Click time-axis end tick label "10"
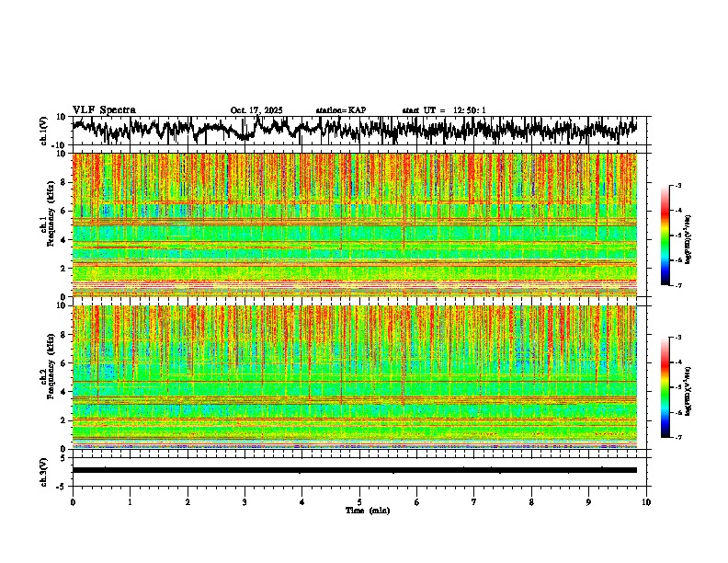 click(x=646, y=502)
